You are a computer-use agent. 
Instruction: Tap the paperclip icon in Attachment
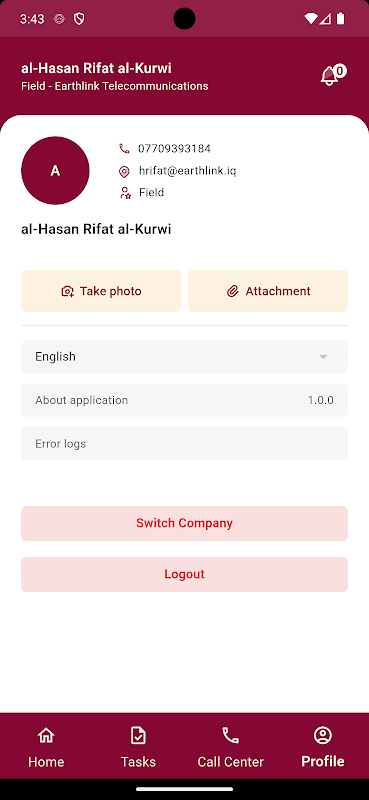coord(233,291)
